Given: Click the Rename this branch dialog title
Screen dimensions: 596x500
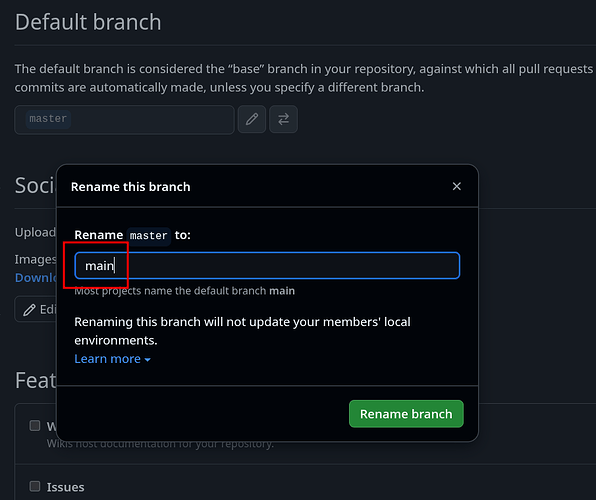Looking at the screenshot, I should click(x=130, y=187).
